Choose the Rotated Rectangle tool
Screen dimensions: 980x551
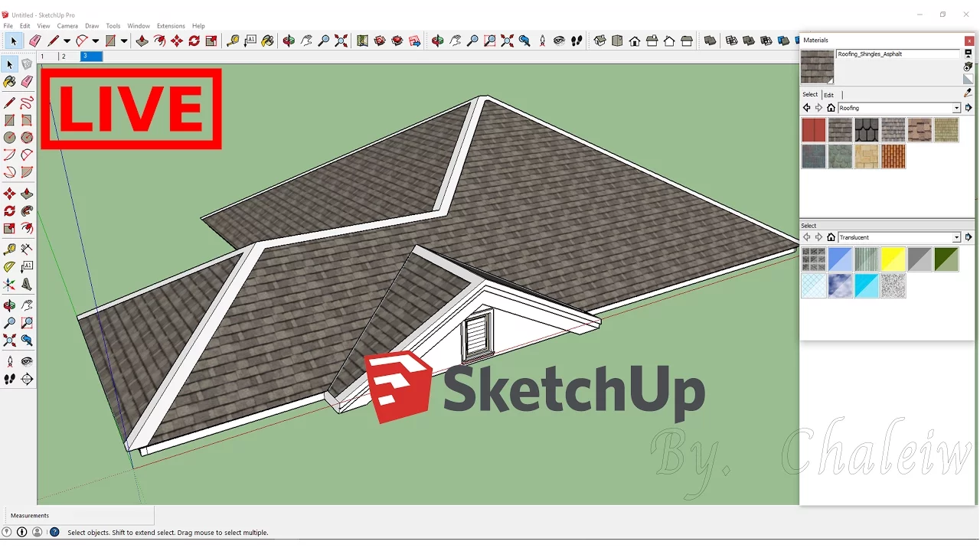27,120
